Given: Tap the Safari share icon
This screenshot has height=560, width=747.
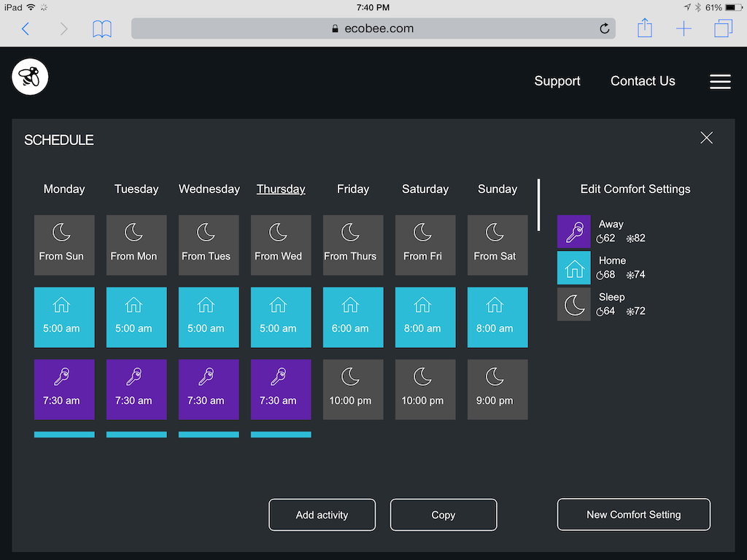Looking at the screenshot, I should 644,28.
